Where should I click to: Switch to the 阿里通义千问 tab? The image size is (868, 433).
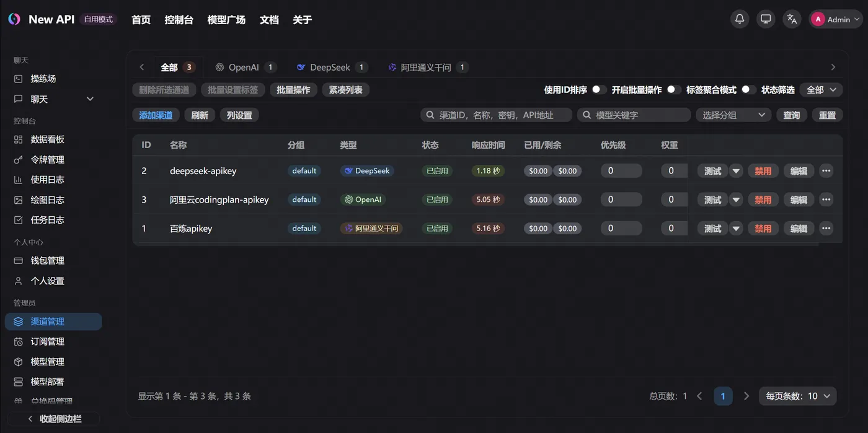(x=428, y=67)
